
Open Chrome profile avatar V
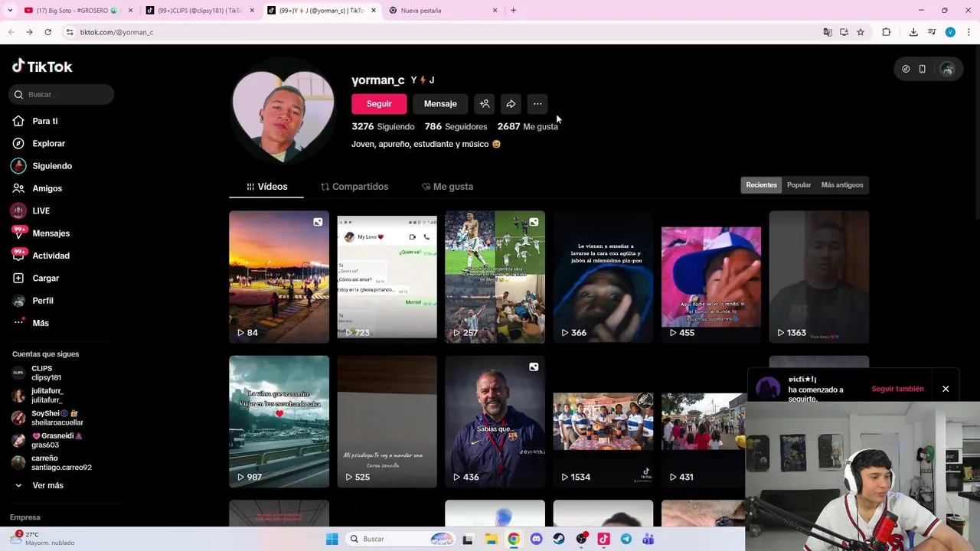(950, 32)
